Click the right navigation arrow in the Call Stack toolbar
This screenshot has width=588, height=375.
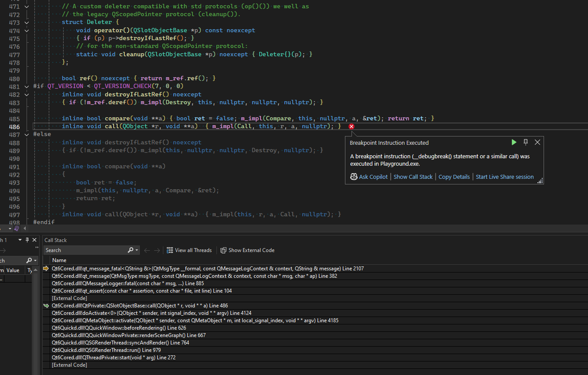pos(157,250)
